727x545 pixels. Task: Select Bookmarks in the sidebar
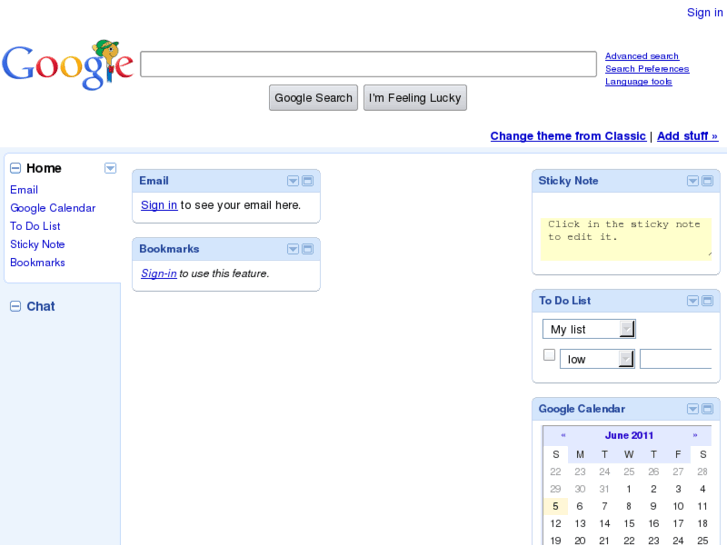pos(38,262)
